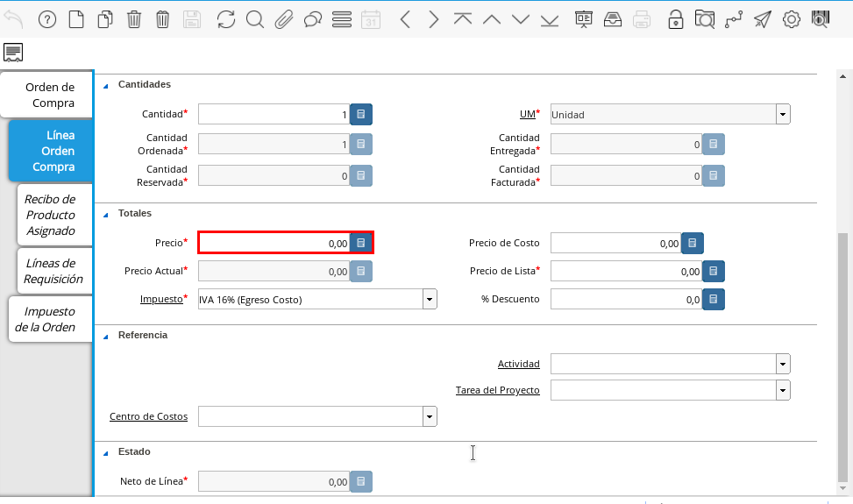
Task: Open calculator for Precio de Costo
Action: [692, 243]
